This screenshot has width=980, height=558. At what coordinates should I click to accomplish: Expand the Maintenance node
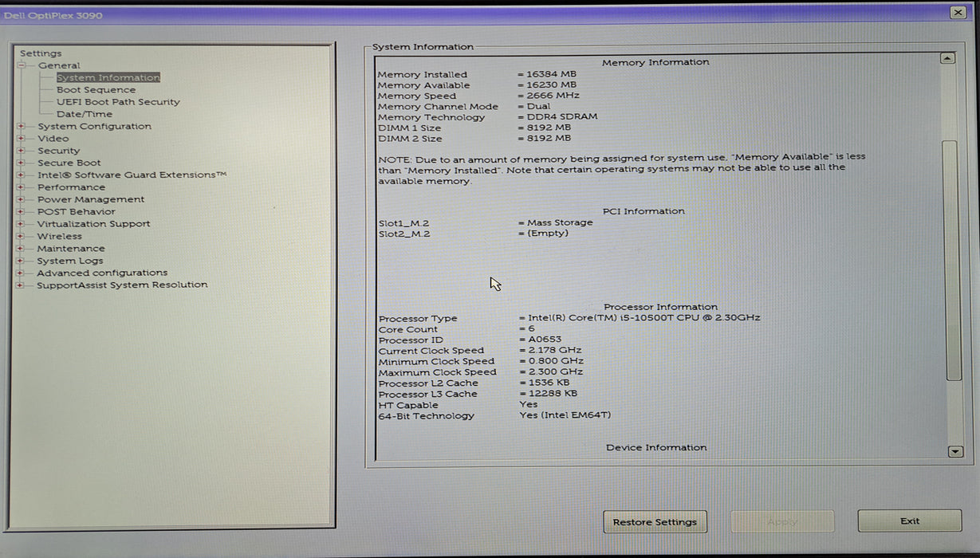tap(21, 248)
